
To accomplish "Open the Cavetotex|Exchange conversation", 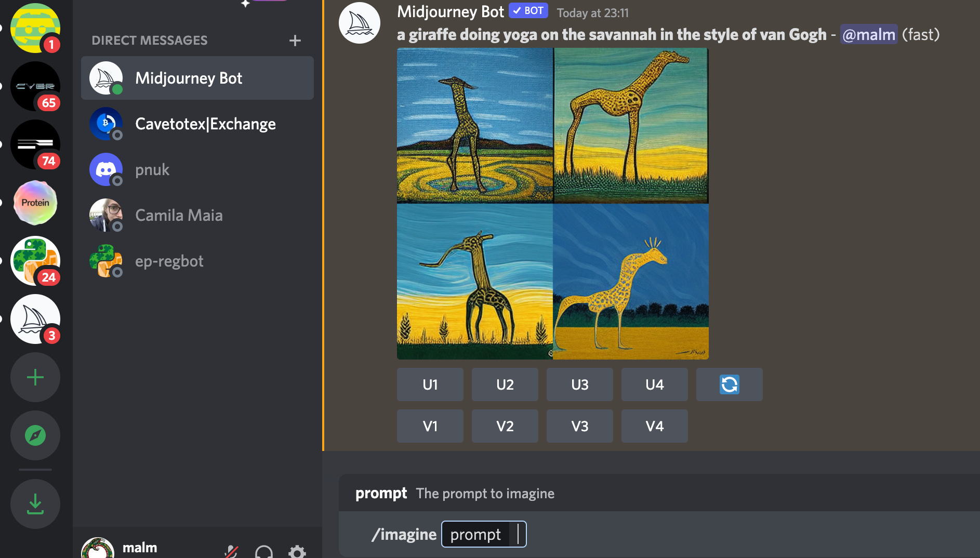I will pos(197,124).
